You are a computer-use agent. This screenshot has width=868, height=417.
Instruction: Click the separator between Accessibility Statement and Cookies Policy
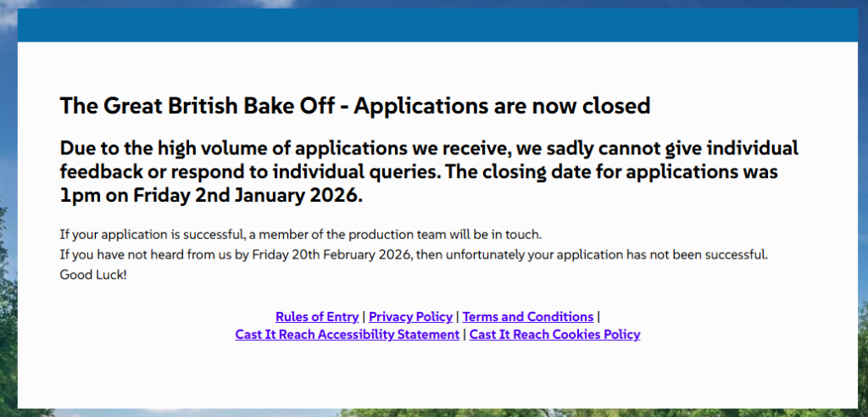(465, 335)
